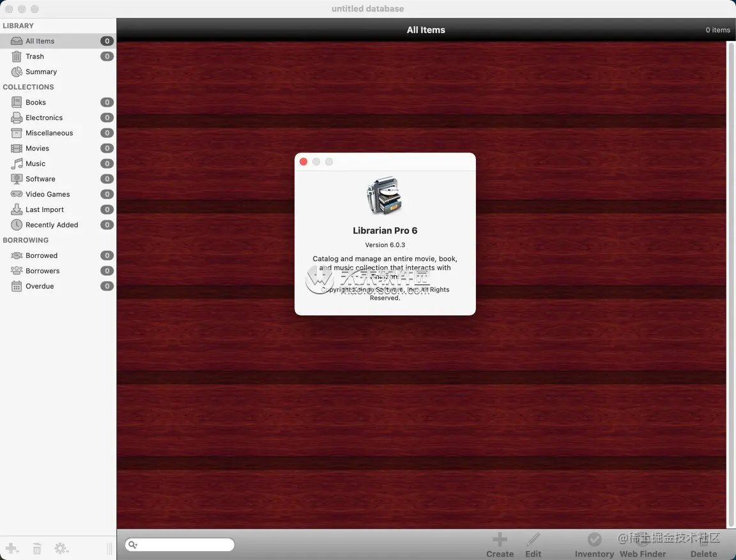Create a new item

coord(500,545)
